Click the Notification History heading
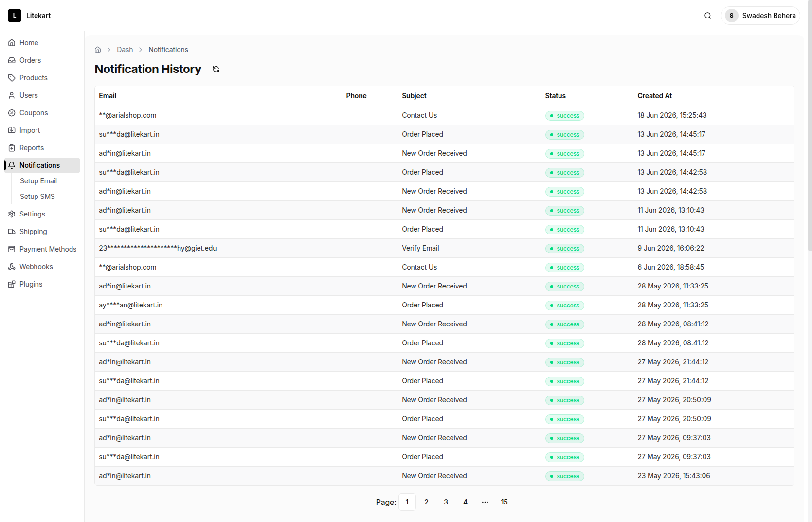 click(x=148, y=69)
